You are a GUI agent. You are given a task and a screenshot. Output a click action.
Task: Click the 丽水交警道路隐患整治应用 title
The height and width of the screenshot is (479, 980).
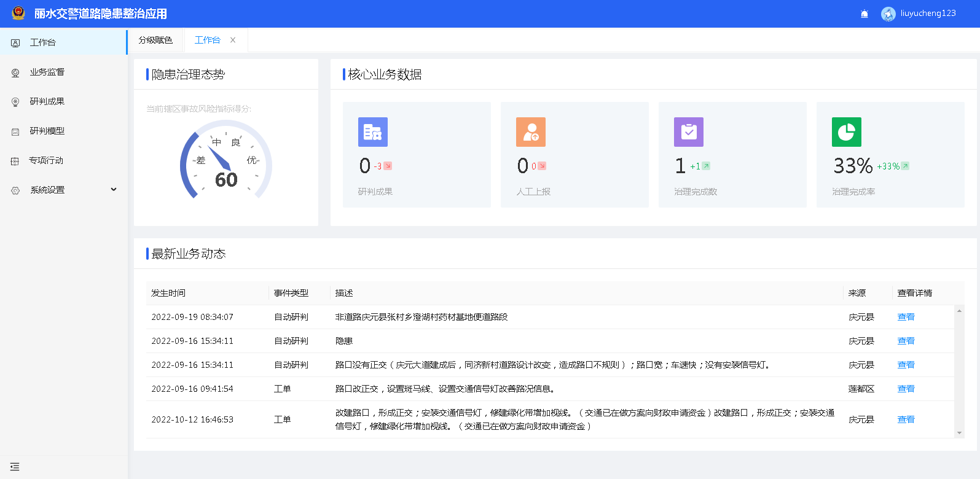[101, 14]
